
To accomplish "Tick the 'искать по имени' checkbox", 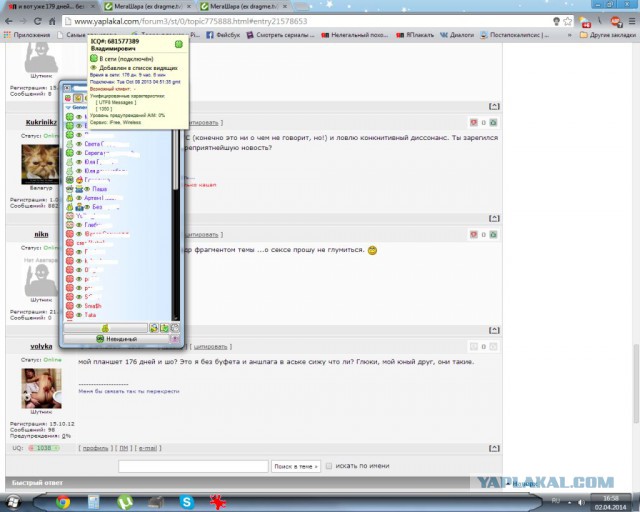I will [329, 466].
